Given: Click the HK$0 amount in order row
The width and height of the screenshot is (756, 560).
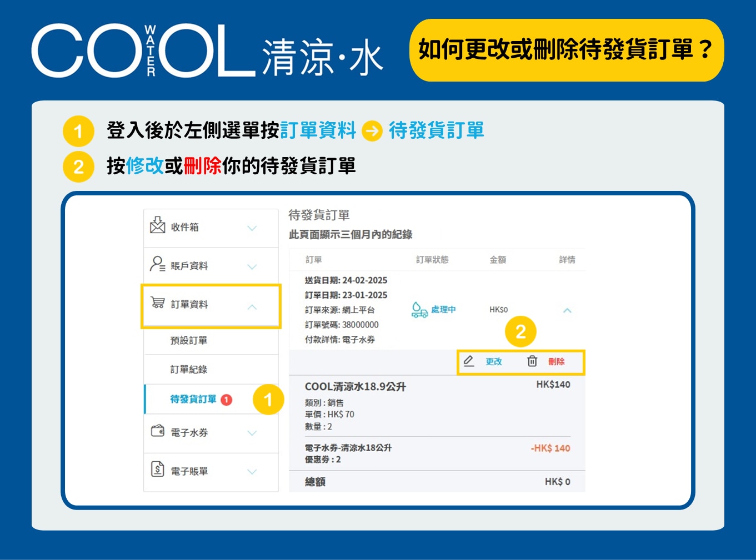Looking at the screenshot, I should [499, 310].
